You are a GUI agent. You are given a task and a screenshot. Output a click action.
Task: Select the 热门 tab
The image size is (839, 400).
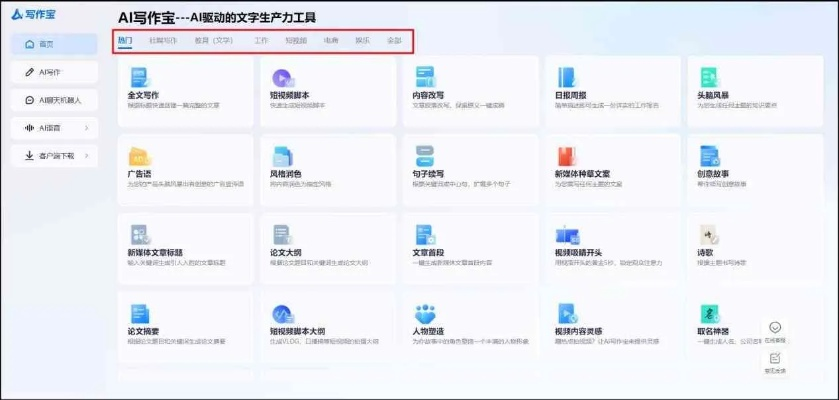click(125, 41)
